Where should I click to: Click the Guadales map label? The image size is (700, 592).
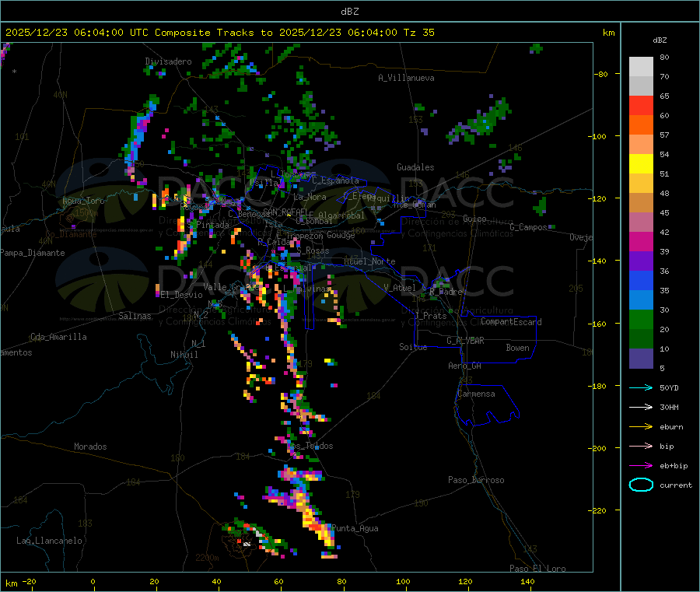415,167
